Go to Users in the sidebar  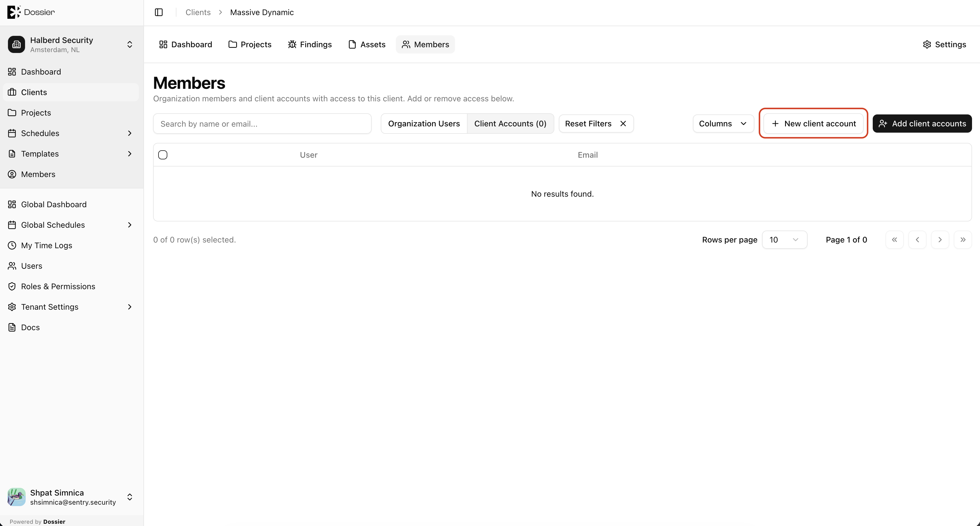click(71, 266)
